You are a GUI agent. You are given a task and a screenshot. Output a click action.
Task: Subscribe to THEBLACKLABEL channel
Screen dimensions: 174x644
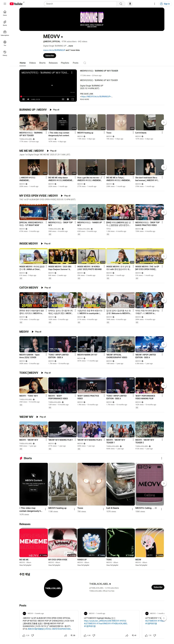coord(158,587)
